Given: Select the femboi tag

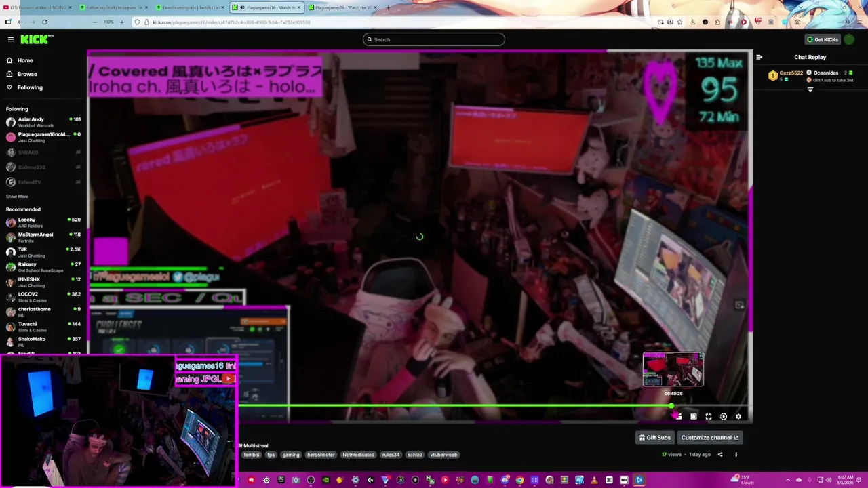Looking at the screenshot, I should point(252,455).
